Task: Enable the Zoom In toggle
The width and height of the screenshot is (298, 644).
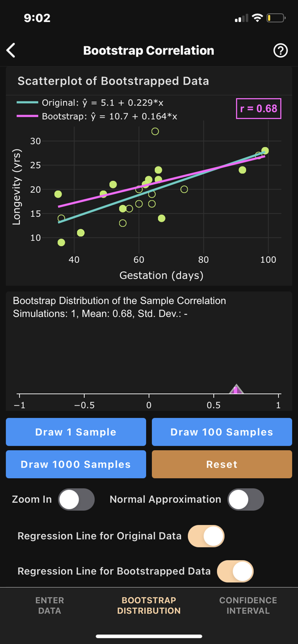Action: 77,499
